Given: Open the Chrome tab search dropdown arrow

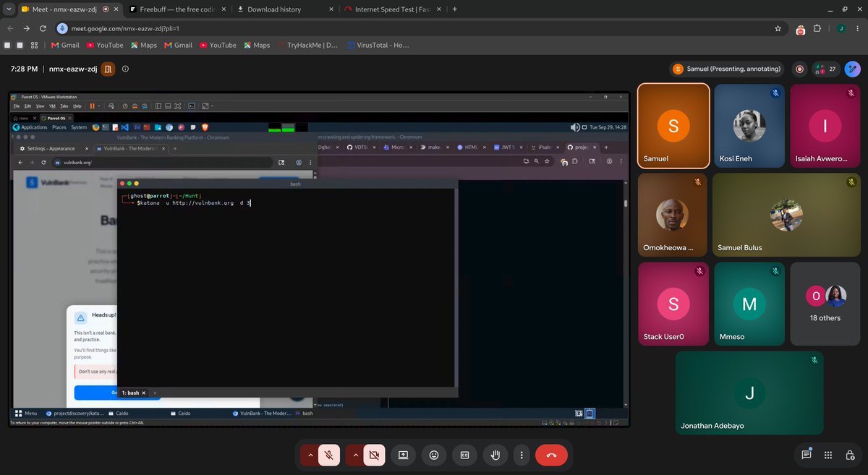Looking at the screenshot, I should coord(8,9).
